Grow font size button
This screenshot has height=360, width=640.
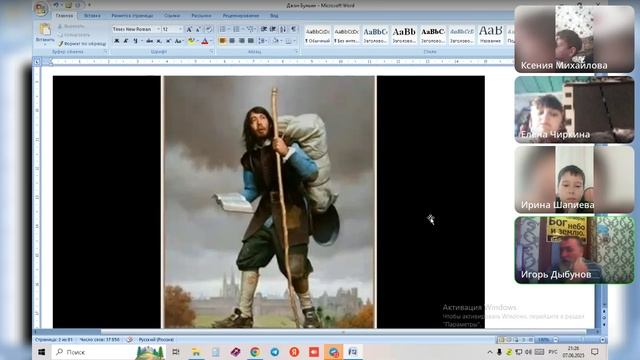(x=189, y=29)
